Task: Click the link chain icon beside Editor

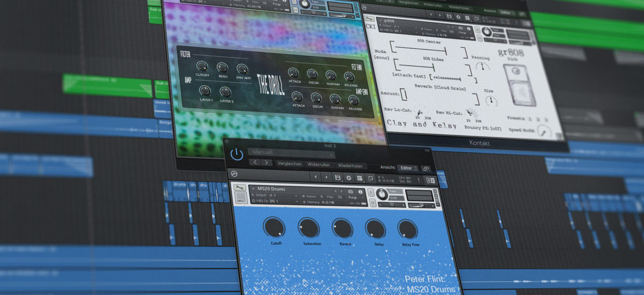Action: [x=426, y=168]
